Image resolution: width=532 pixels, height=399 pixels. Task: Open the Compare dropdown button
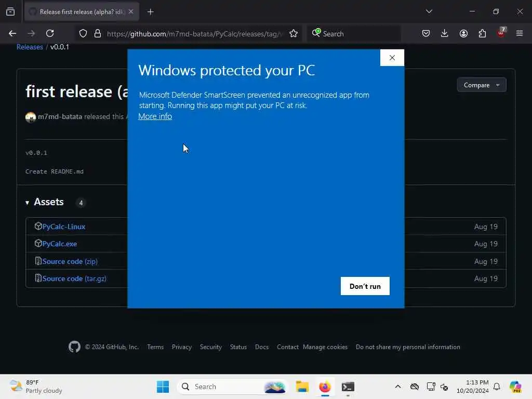click(482, 85)
